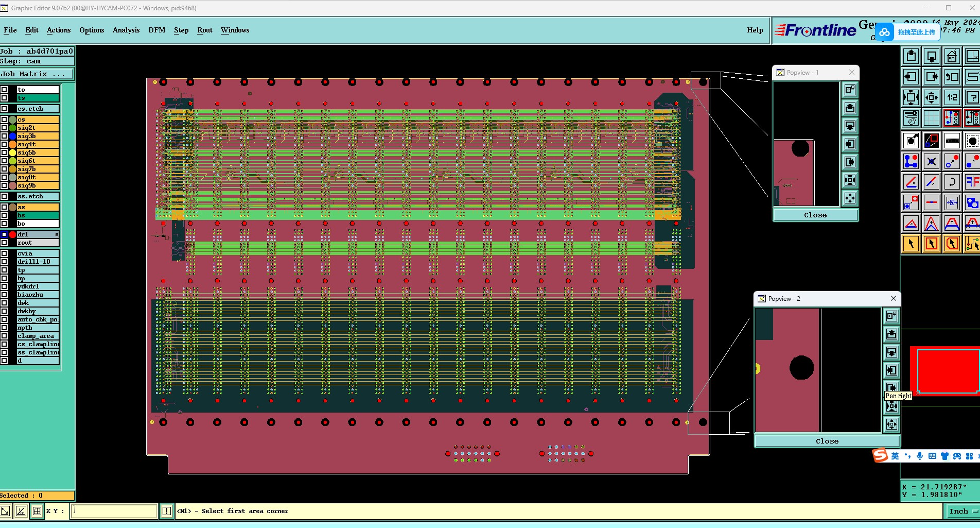Toggle the checkbox for layer ss.etch

pos(4,196)
